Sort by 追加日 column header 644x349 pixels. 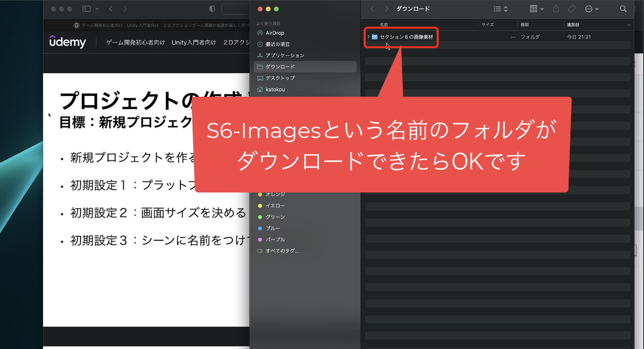click(x=573, y=25)
